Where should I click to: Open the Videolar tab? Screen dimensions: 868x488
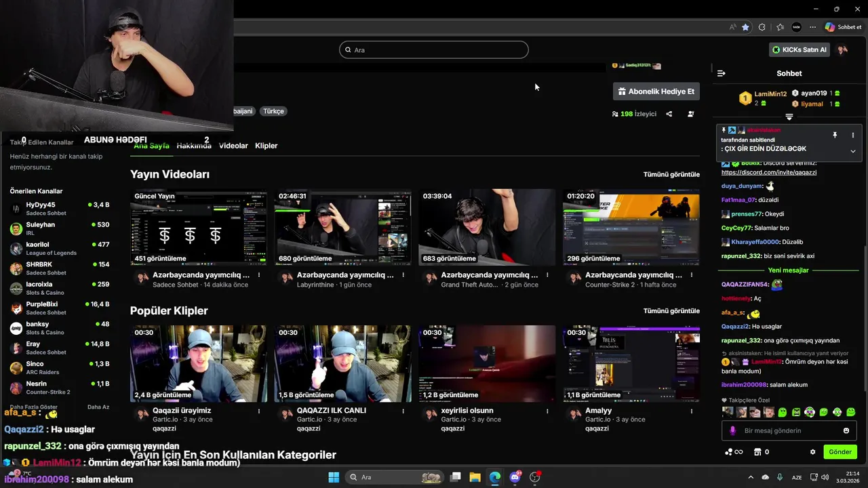(233, 146)
